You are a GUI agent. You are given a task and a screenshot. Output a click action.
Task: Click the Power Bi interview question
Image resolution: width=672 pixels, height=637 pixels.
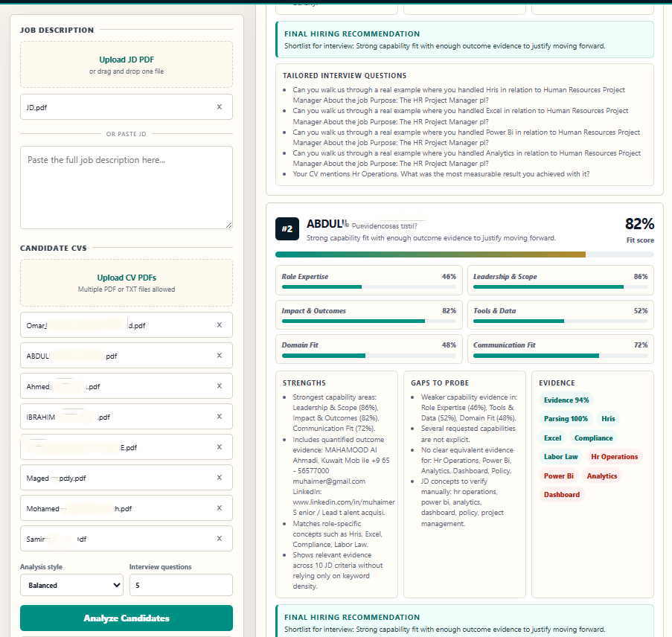pos(467,137)
